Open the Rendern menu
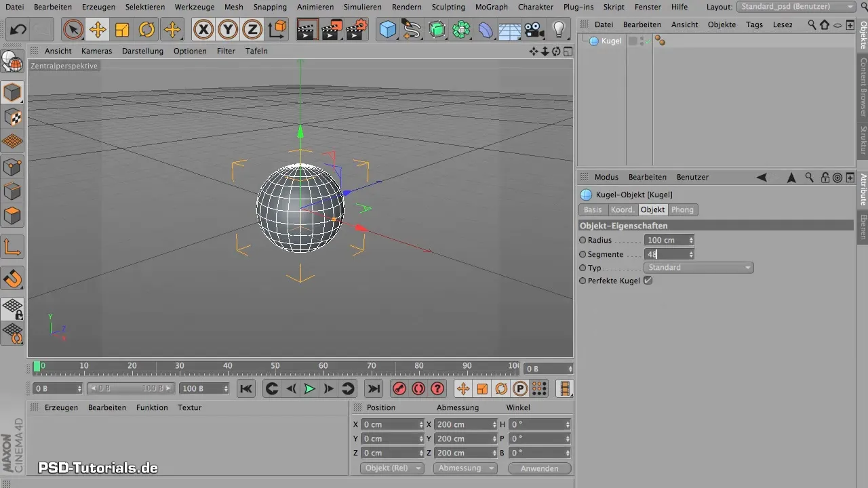The width and height of the screenshot is (868, 488). [407, 7]
